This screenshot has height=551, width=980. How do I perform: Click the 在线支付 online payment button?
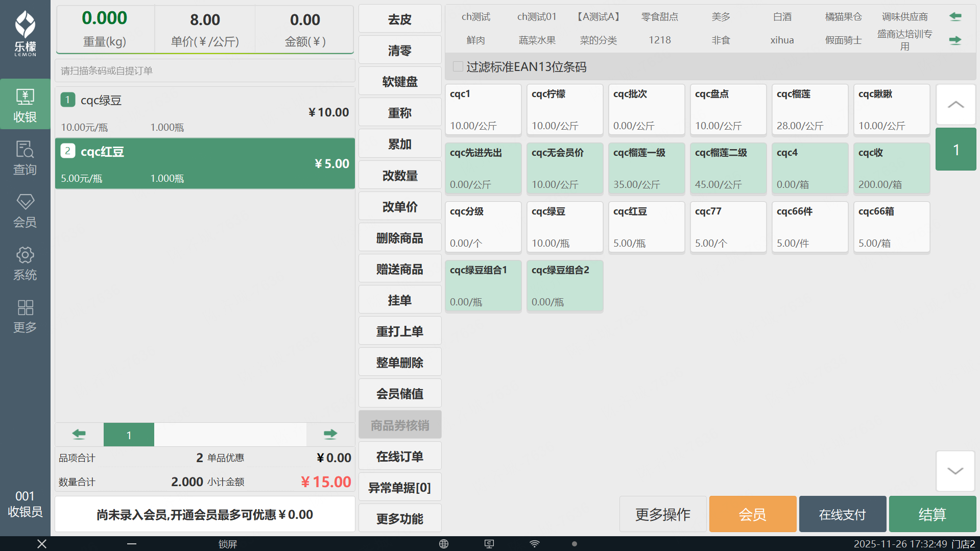pyautogui.click(x=843, y=514)
